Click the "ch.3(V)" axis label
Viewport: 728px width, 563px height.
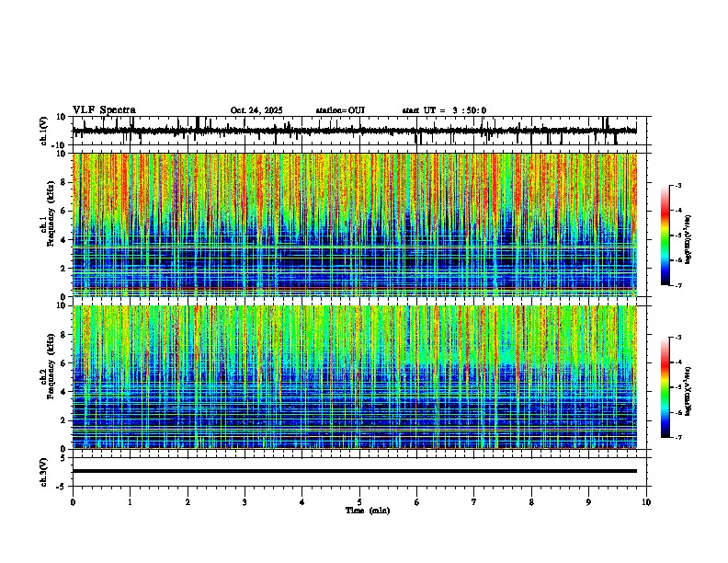(44, 473)
